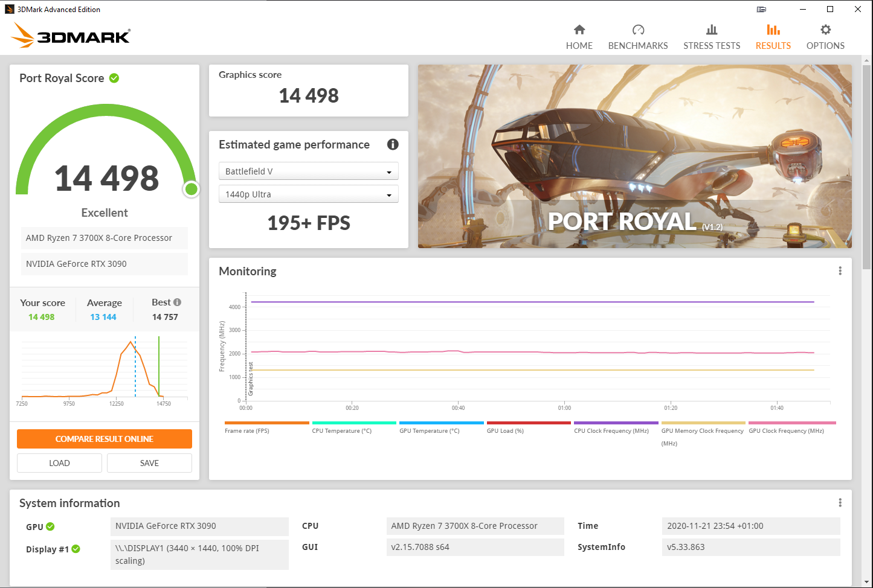The height and width of the screenshot is (588, 873).
Task: Open the Monitoring panel options menu
Action: click(840, 271)
